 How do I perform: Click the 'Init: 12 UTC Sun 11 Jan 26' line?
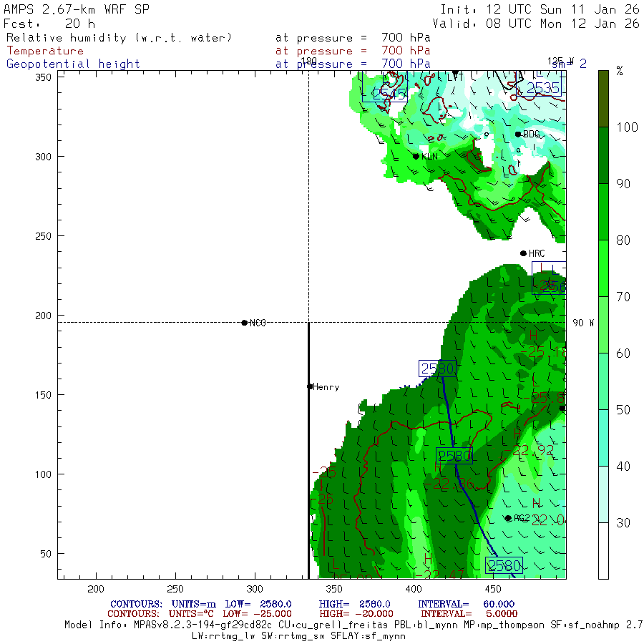click(540, 9)
